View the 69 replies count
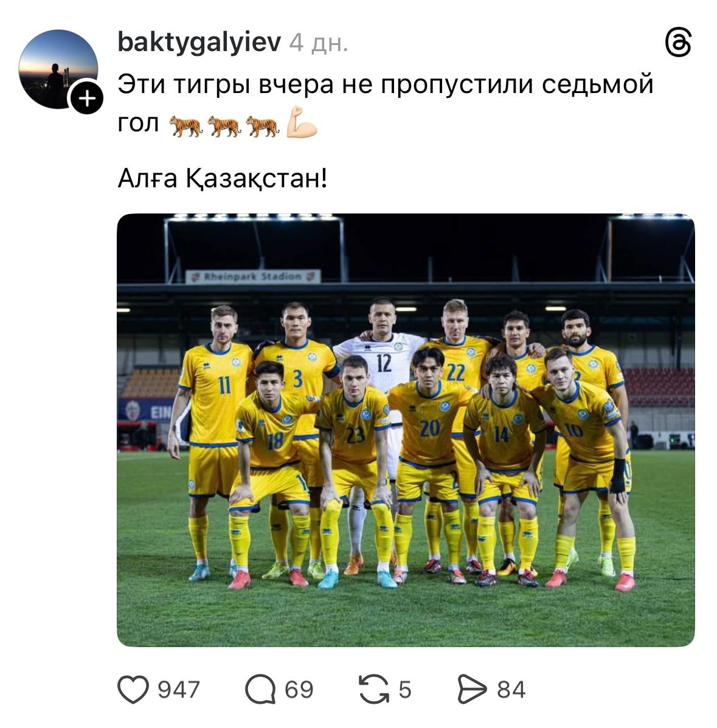Image resolution: width=717 pixels, height=728 pixels. tap(299, 690)
